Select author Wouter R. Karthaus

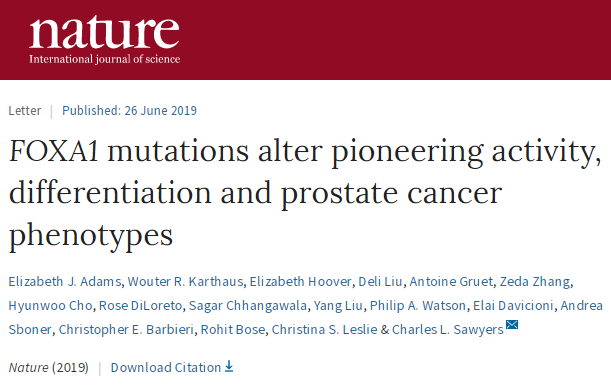coord(185,281)
